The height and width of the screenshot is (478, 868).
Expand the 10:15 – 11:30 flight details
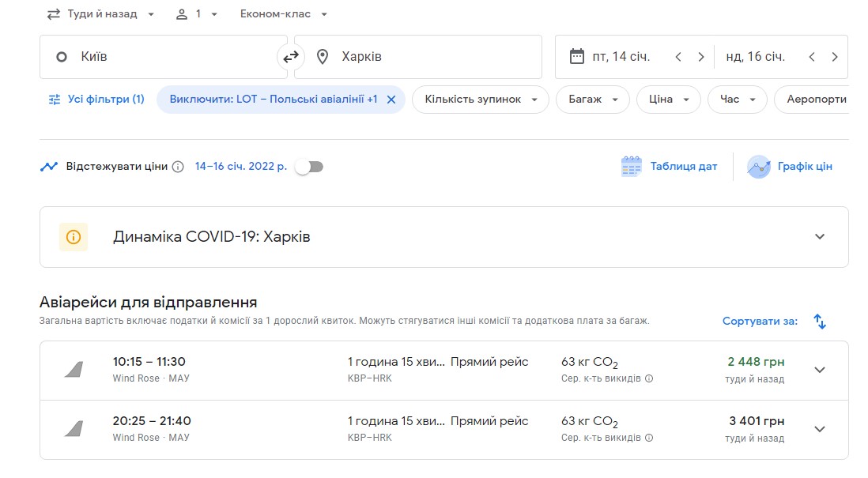click(820, 370)
